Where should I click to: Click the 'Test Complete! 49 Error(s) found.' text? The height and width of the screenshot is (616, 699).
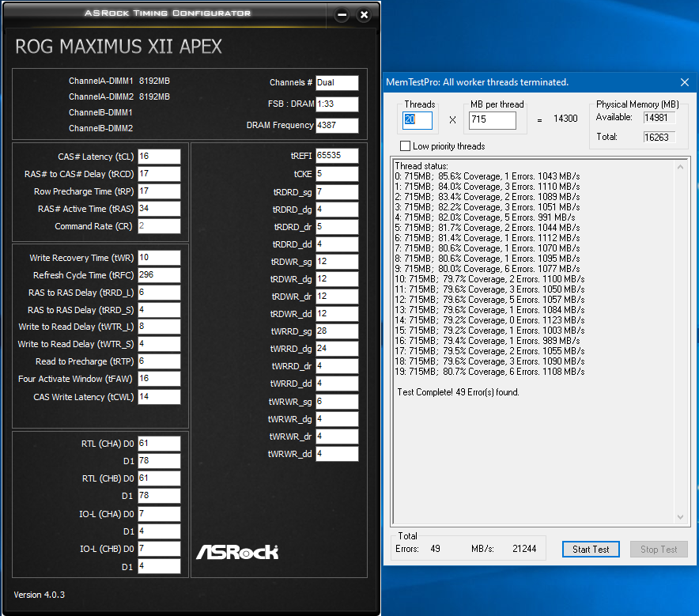[459, 392]
